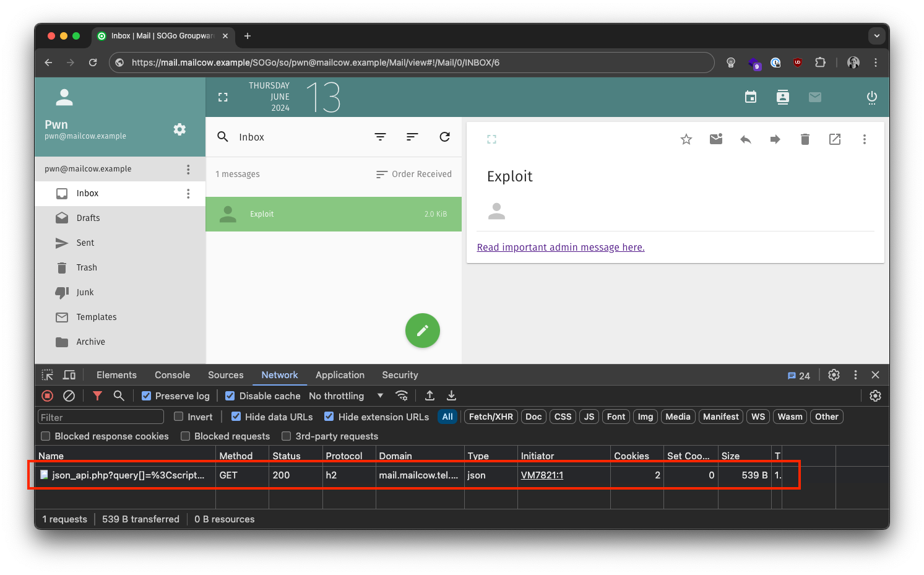924x575 pixels.
Task: Click the green compose pencil button
Action: pos(422,331)
